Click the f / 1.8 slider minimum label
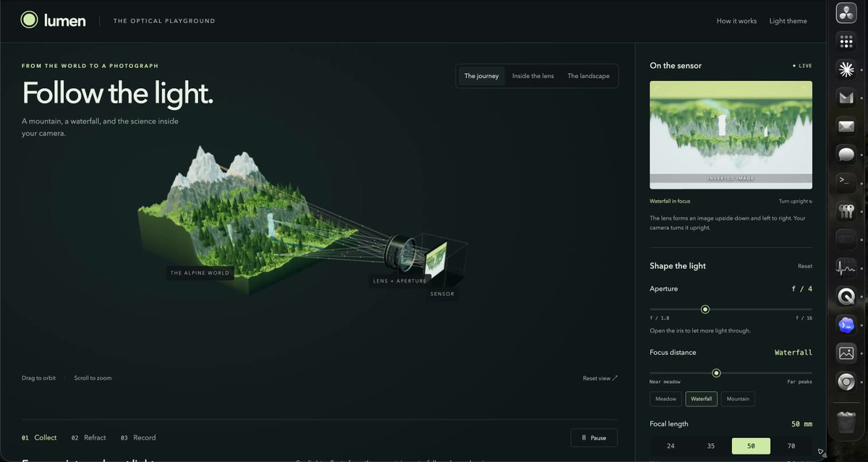Image resolution: width=868 pixels, height=462 pixels. [660, 319]
